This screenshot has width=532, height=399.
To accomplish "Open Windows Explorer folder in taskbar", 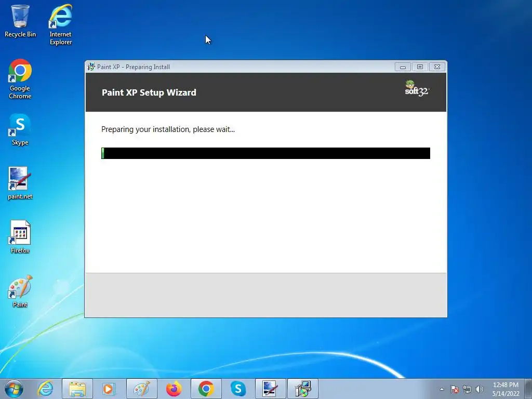I will click(77, 389).
